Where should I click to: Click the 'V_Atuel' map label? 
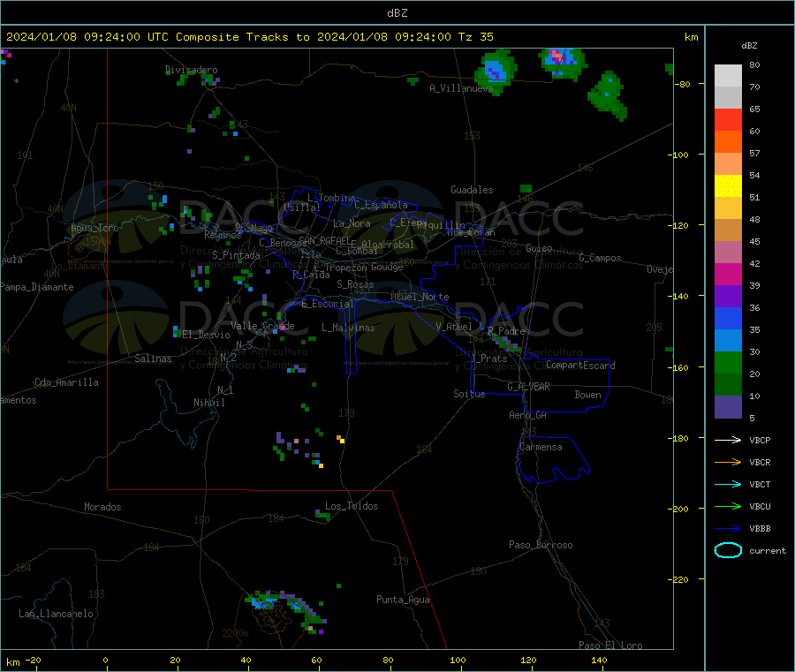point(454,327)
